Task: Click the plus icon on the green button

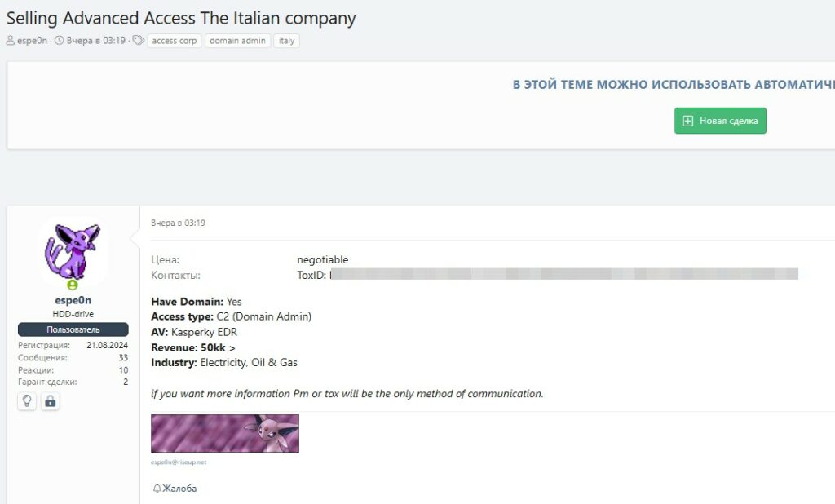Action: pos(687,121)
